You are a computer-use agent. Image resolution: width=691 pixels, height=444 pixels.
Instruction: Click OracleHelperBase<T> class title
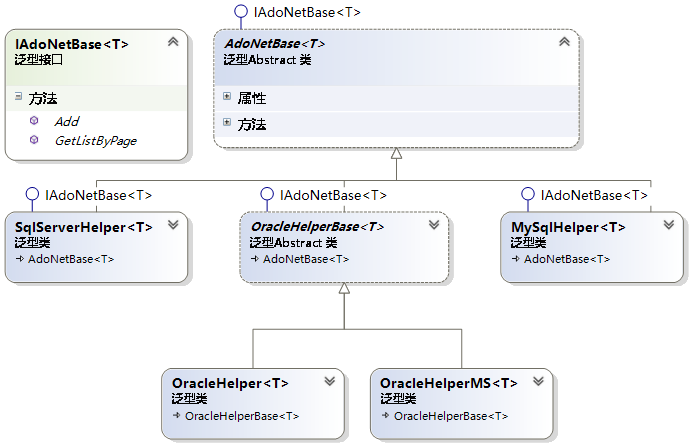[317, 226]
